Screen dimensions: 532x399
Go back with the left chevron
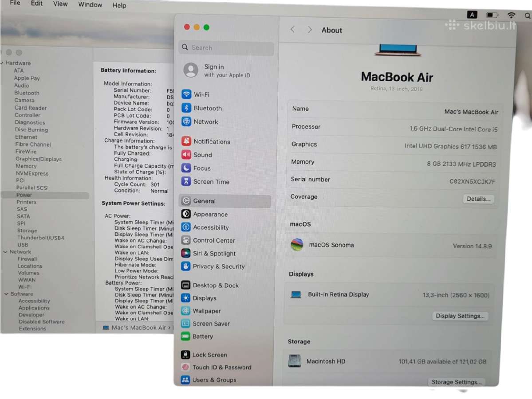click(292, 30)
